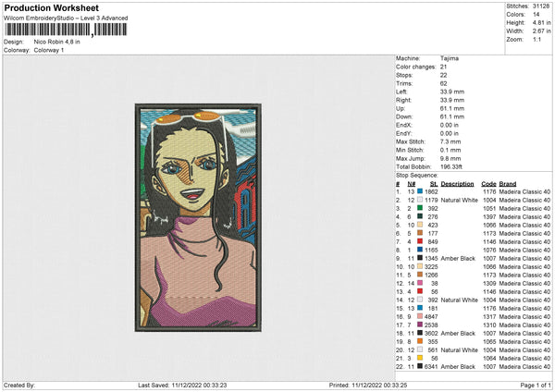Click 'Amber Black' in stop row 18

point(458,333)
